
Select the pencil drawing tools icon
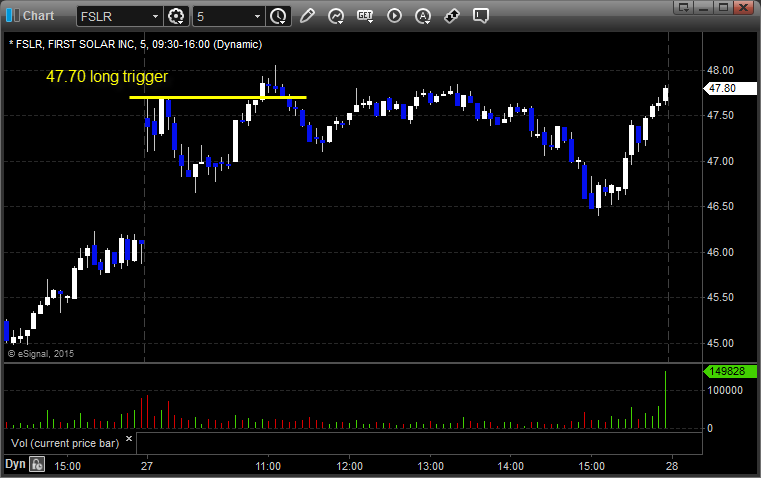pos(307,16)
